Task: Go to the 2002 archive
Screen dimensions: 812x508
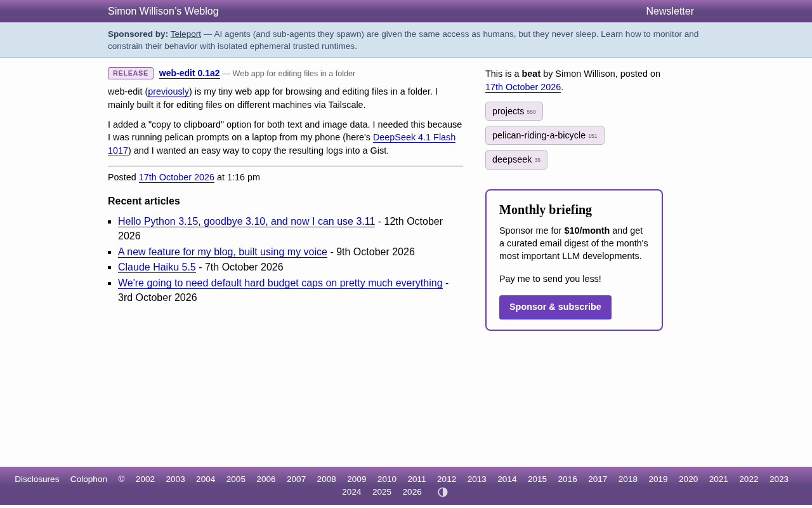Action: click(145, 479)
